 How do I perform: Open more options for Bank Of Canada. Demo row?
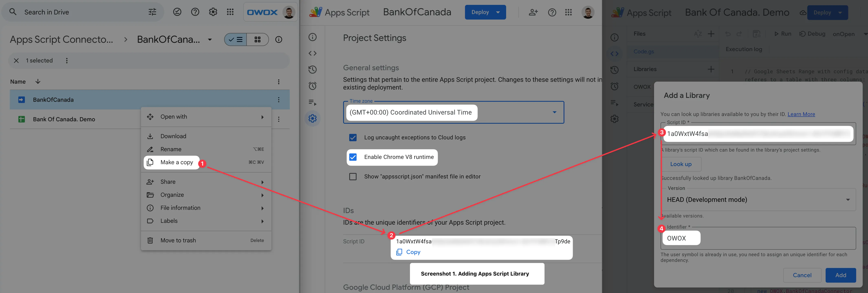pos(279,119)
